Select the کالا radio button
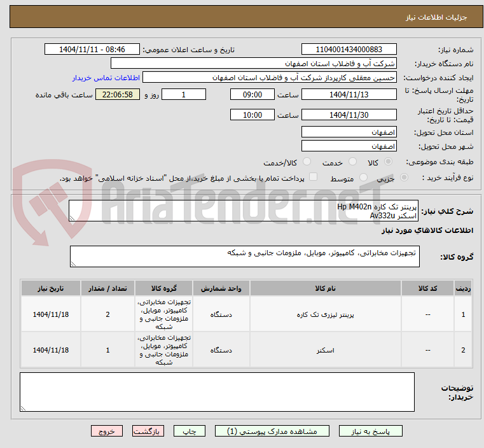 (x=389, y=162)
